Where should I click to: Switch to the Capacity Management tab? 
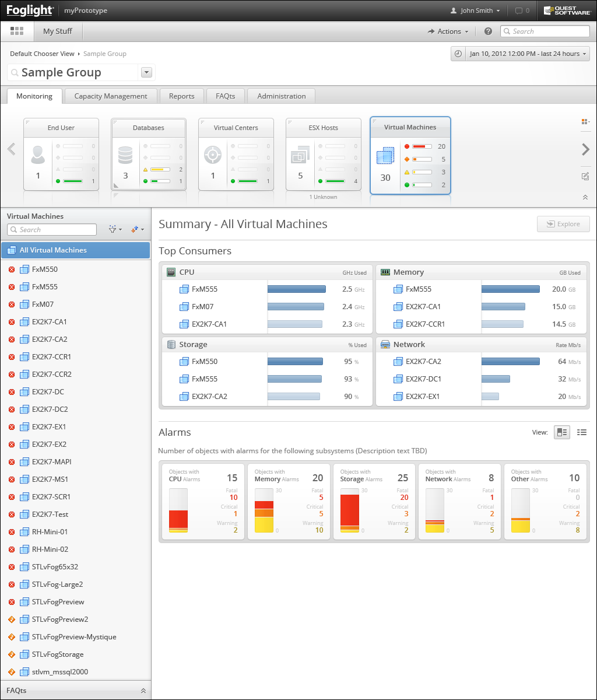111,96
